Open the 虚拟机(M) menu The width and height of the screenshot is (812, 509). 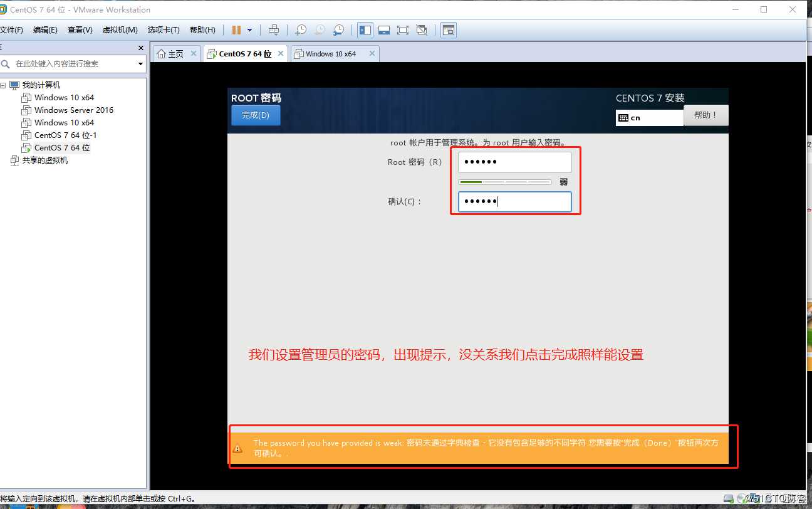coord(120,30)
